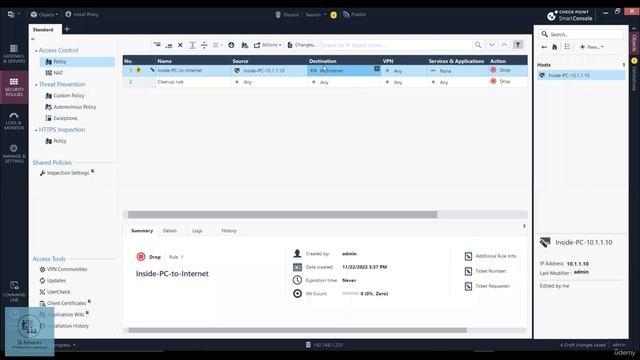Click the objects panel back arrow
Image resolution: width=640 pixels, height=360 pixels.
[x=544, y=47]
